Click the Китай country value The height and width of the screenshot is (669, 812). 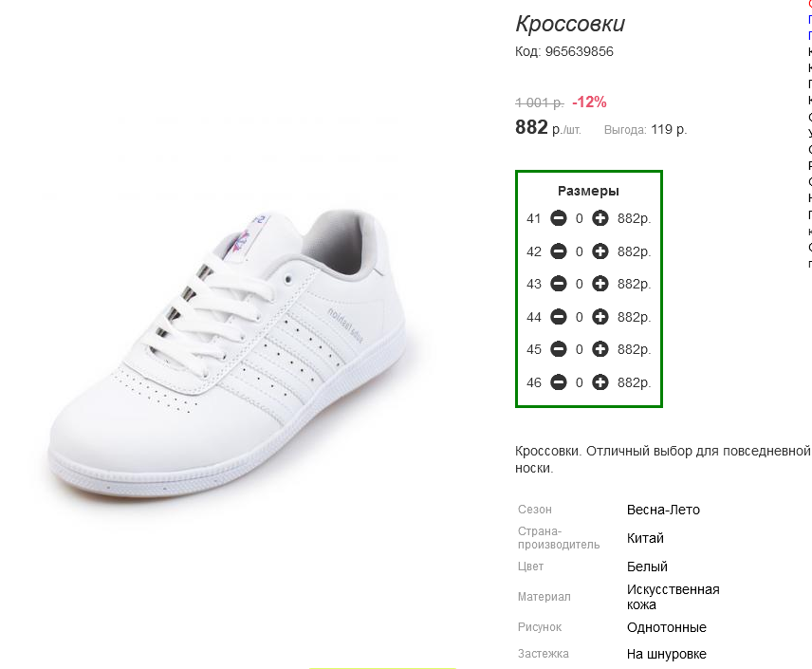point(645,538)
